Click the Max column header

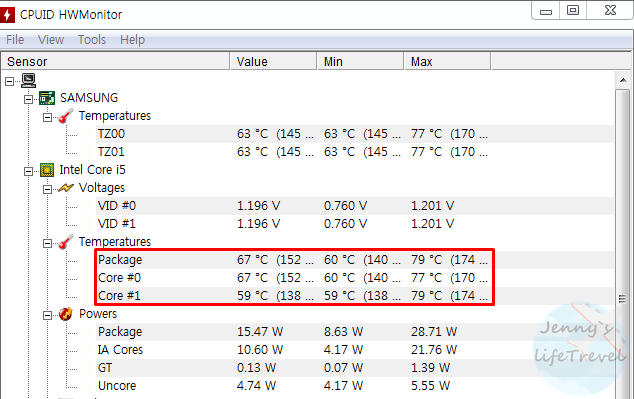(x=448, y=61)
